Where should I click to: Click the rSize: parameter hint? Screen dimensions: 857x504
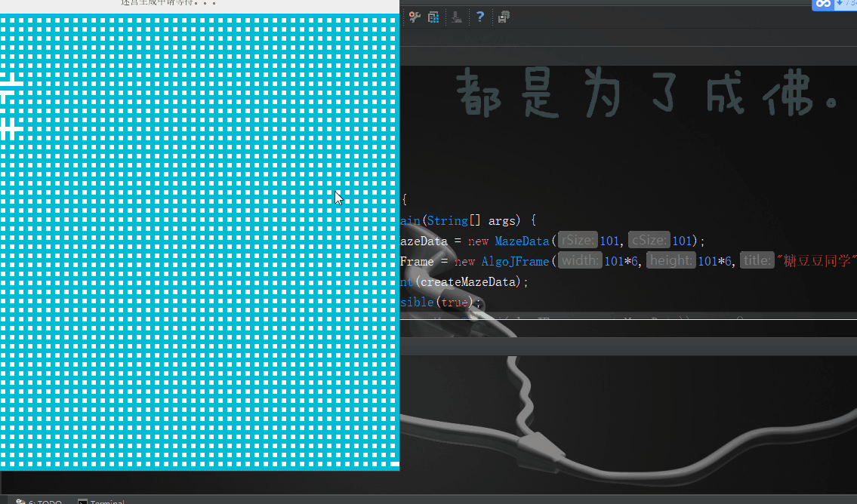click(577, 240)
